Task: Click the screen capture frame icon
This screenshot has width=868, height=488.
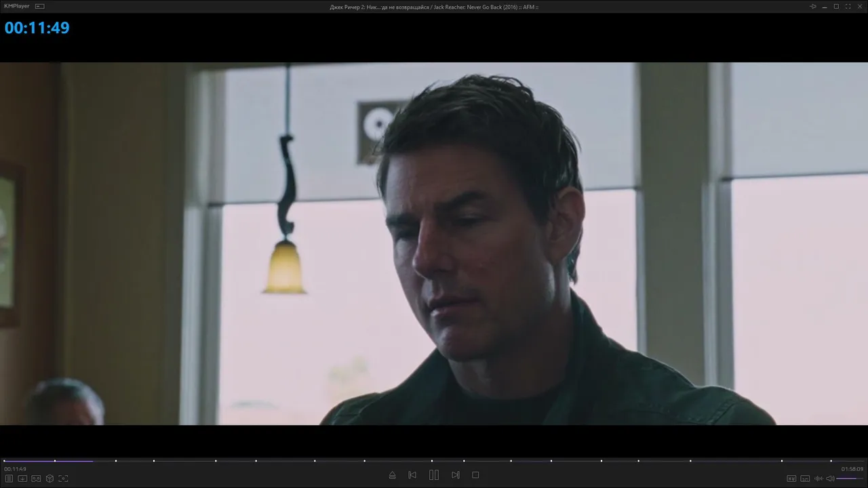Action: click(63, 479)
